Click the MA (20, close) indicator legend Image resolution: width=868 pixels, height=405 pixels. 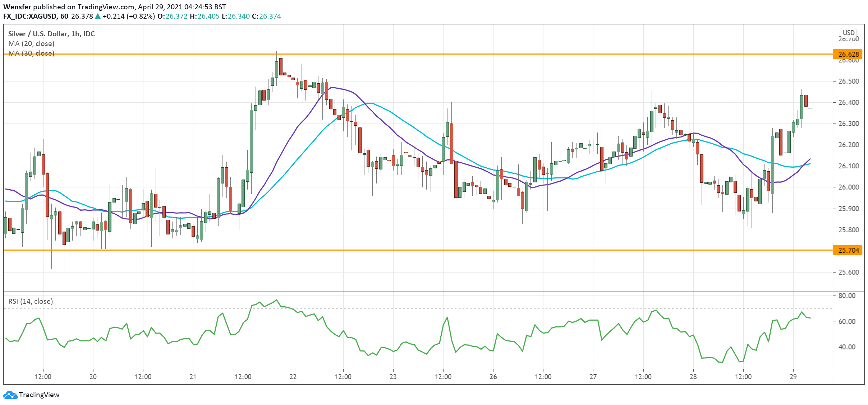coord(31,43)
